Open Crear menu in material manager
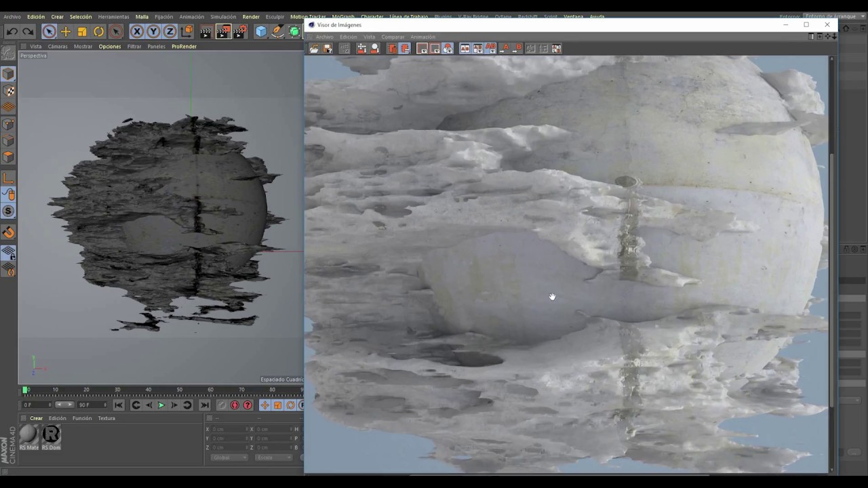The height and width of the screenshot is (488, 868). (x=36, y=418)
